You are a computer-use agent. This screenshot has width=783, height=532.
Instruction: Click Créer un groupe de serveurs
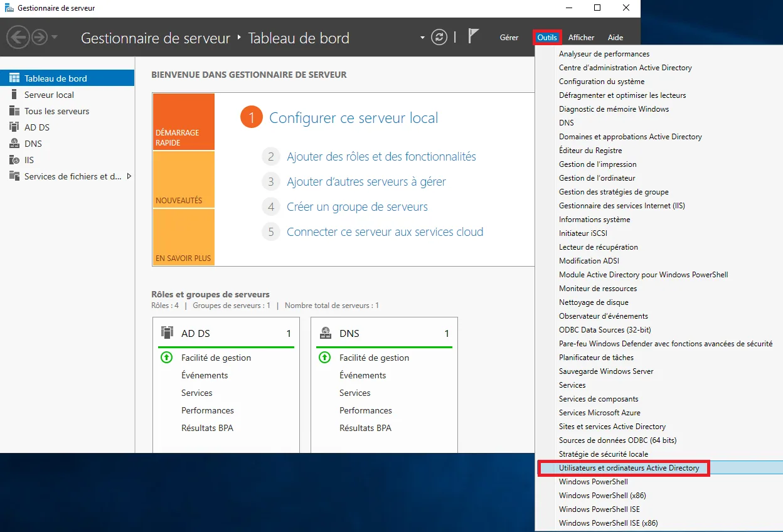[x=357, y=207]
